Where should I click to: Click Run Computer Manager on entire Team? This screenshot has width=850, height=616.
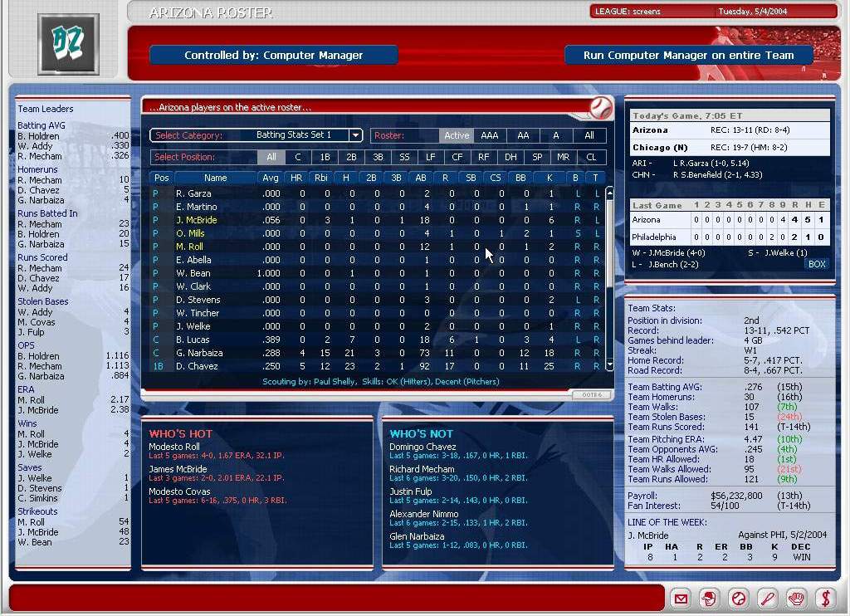coord(688,55)
